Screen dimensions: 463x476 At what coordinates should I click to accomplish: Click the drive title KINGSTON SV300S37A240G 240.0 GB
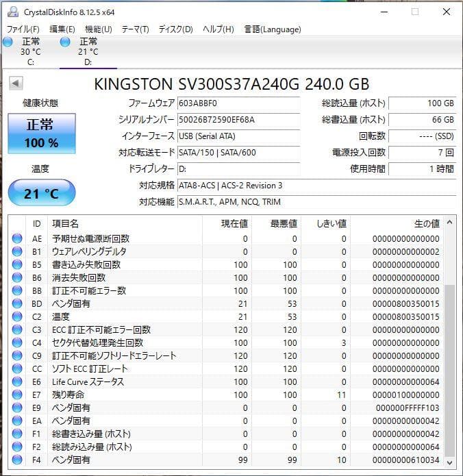[231, 84]
